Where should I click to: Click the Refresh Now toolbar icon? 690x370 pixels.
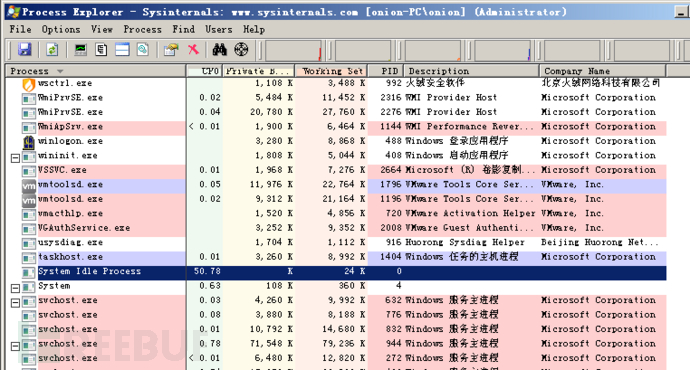pyautogui.click(x=52, y=49)
